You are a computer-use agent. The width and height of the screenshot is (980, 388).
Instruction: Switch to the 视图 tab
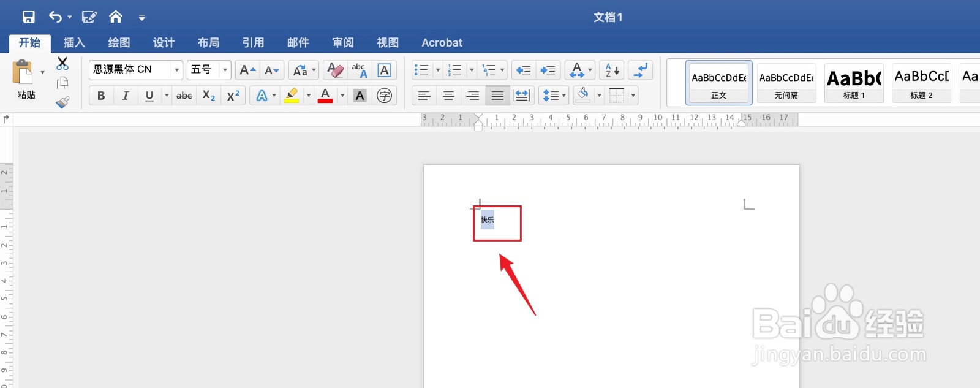(388, 42)
